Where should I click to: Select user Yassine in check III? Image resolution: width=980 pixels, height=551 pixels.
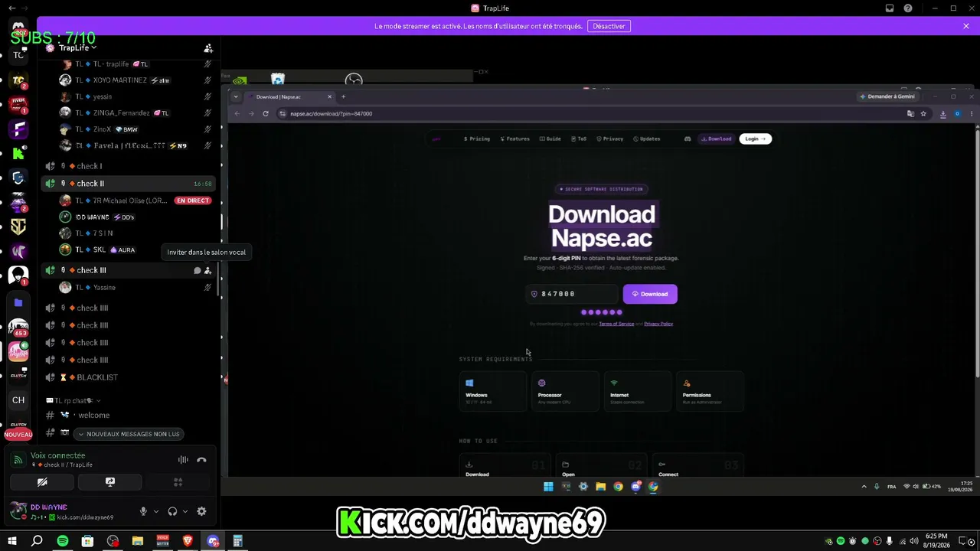[x=136, y=288]
